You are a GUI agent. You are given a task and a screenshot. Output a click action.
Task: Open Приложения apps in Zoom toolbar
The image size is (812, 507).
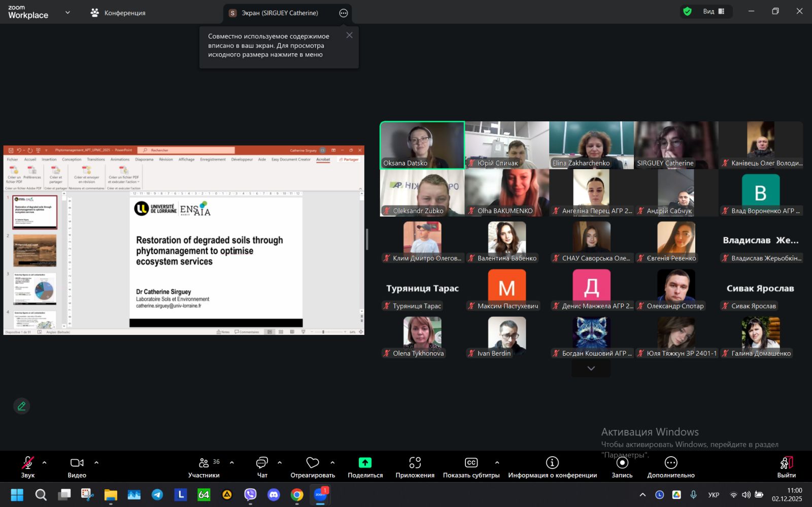click(x=415, y=467)
